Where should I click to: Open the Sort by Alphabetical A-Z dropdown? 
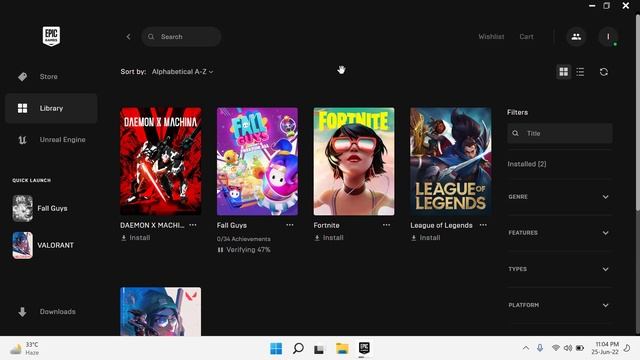click(x=182, y=72)
